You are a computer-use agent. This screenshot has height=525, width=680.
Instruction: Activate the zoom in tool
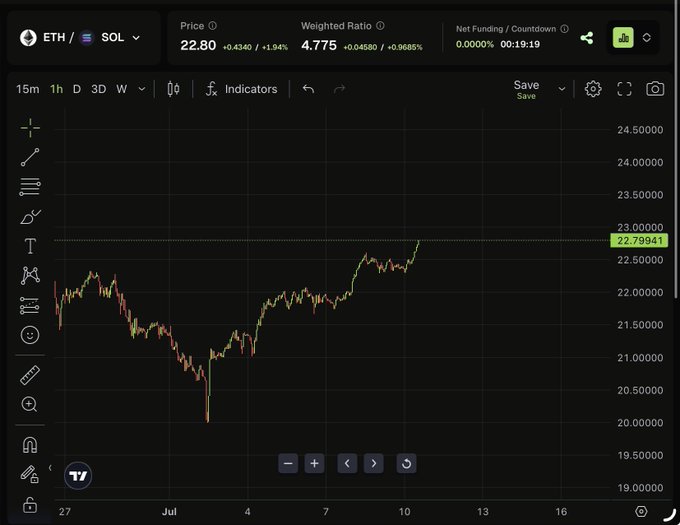pos(29,404)
